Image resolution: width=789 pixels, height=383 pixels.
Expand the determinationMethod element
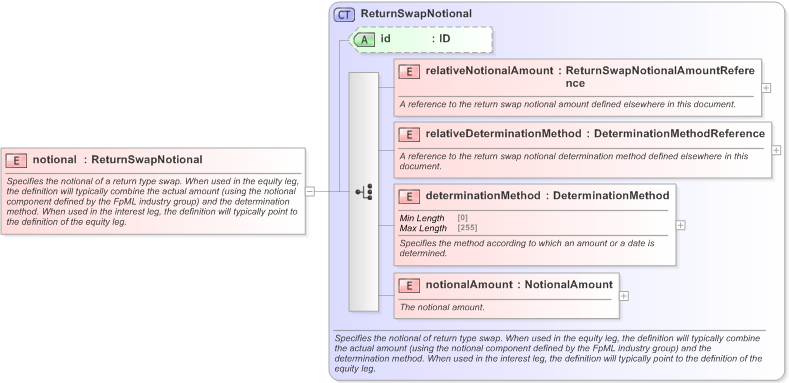[680, 225]
